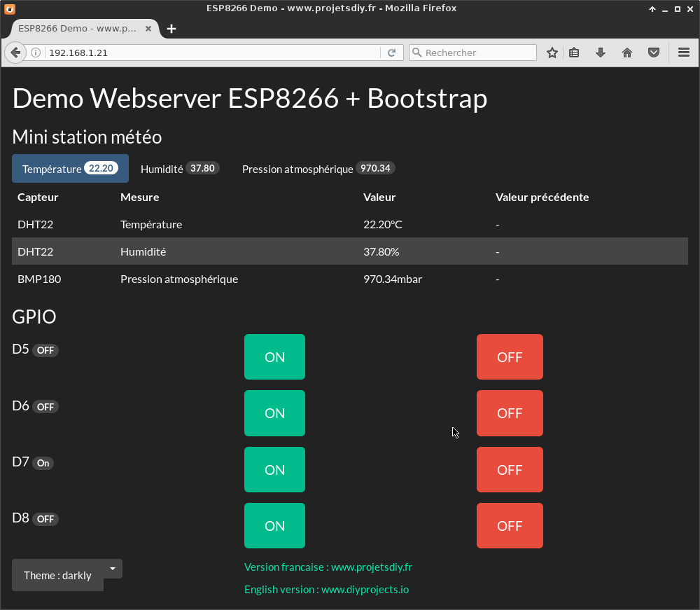Open the Firefox hamburger menu
700x610 pixels.
click(684, 53)
